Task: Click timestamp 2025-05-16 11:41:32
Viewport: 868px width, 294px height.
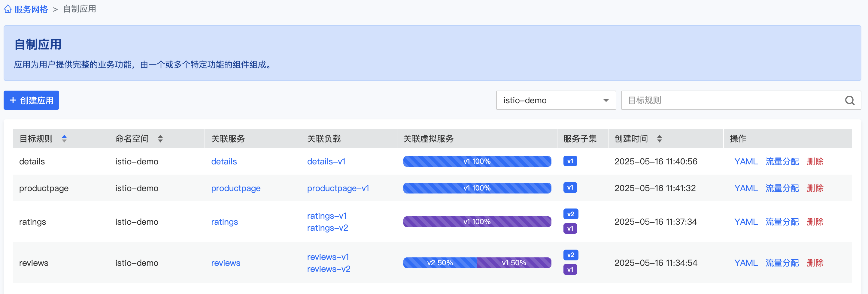Action: point(655,188)
